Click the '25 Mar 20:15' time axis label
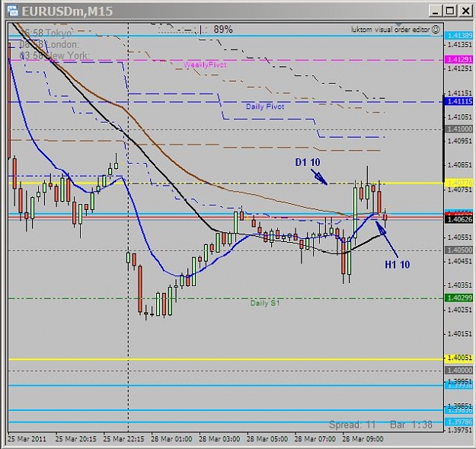Image resolution: width=476 pixels, height=449 pixels. click(x=76, y=439)
